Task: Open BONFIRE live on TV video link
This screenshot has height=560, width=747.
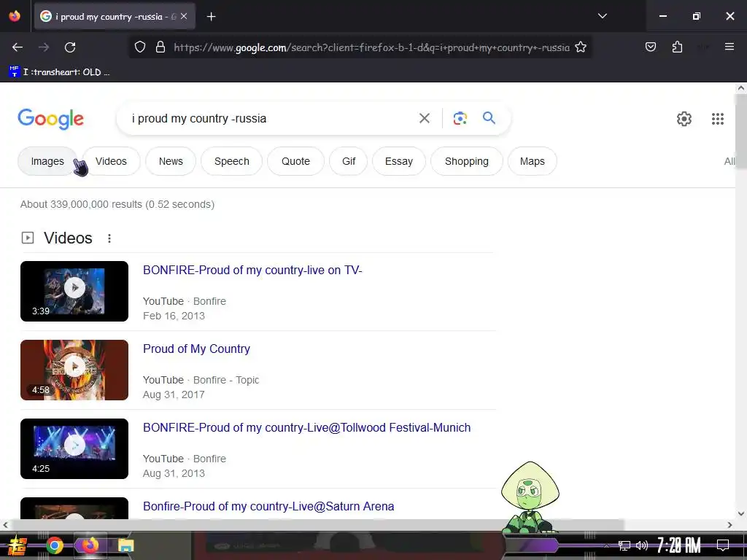Action: click(x=252, y=270)
